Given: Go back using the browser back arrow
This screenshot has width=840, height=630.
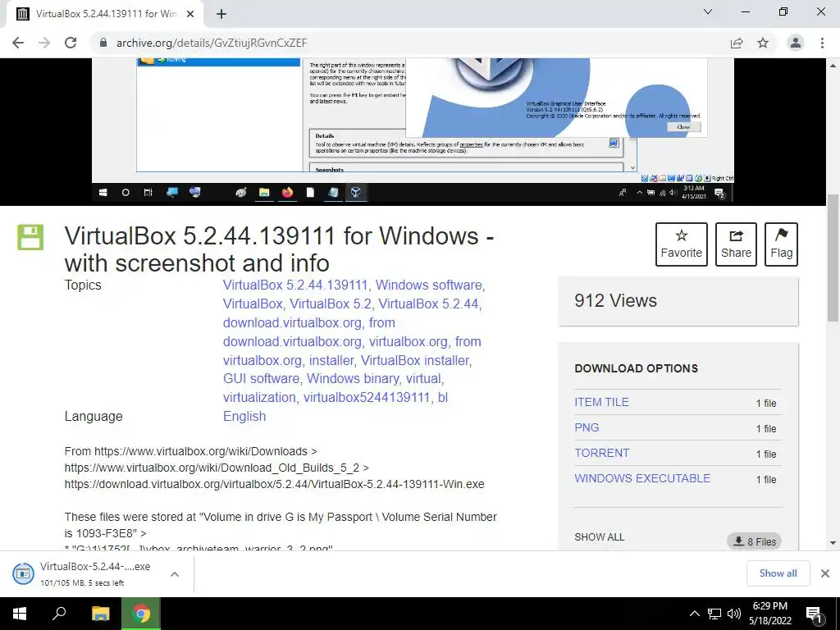Looking at the screenshot, I should tap(18, 43).
